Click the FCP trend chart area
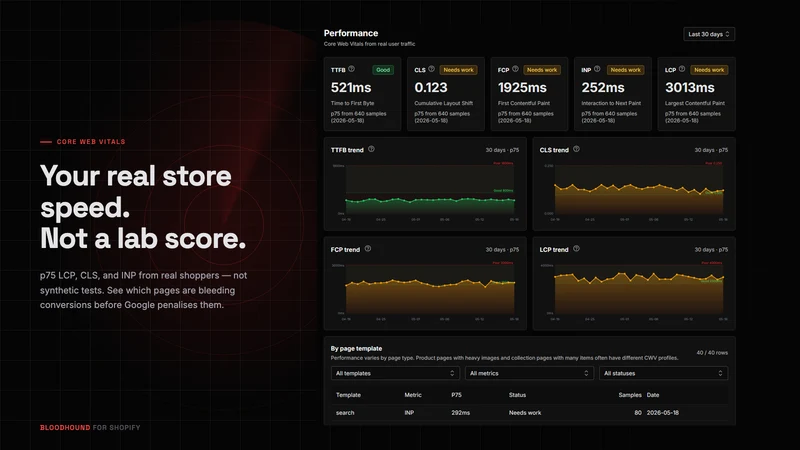The height and width of the screenshot is (450, 800). 430,291
